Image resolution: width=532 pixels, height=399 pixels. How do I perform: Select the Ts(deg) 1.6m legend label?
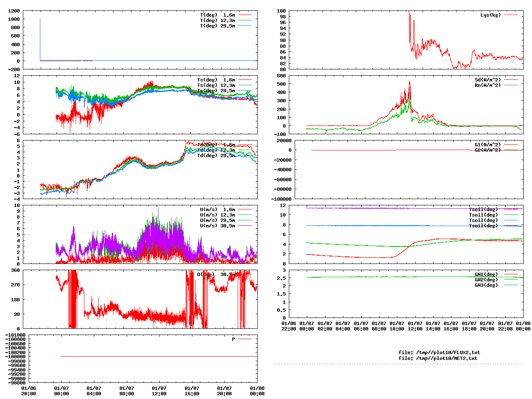click(216, 80)
